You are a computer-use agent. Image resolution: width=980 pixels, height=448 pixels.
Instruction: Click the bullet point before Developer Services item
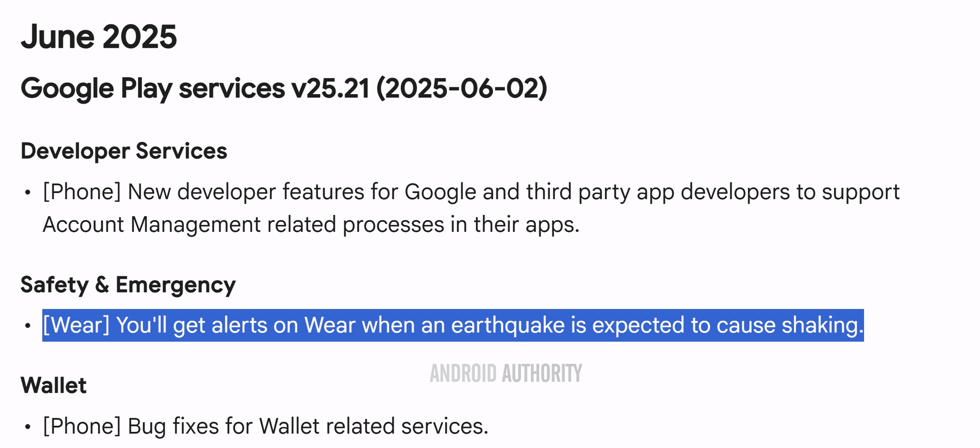coord(28,192)
